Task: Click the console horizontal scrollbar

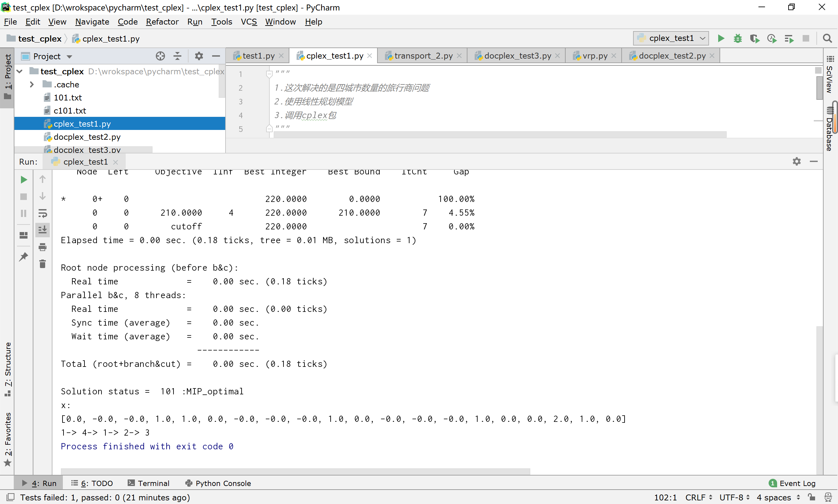Action: (x=295, y=471)
